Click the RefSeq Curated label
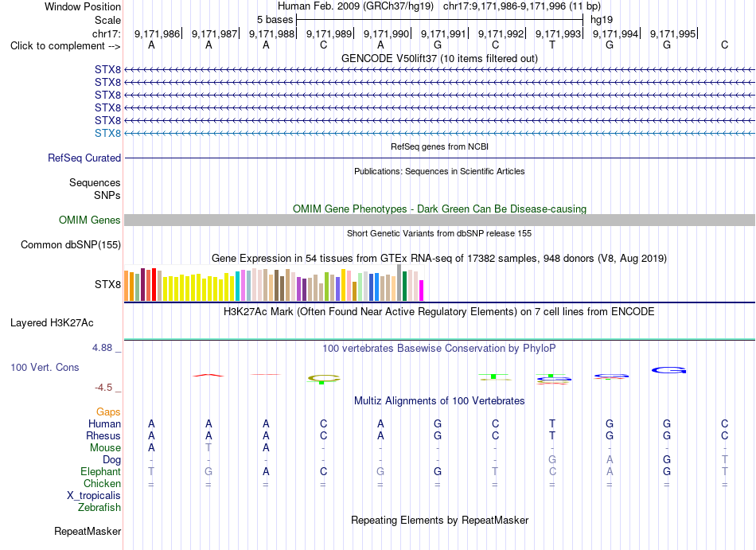This screenshot has height=550, width=756. (x=84, y=158)
